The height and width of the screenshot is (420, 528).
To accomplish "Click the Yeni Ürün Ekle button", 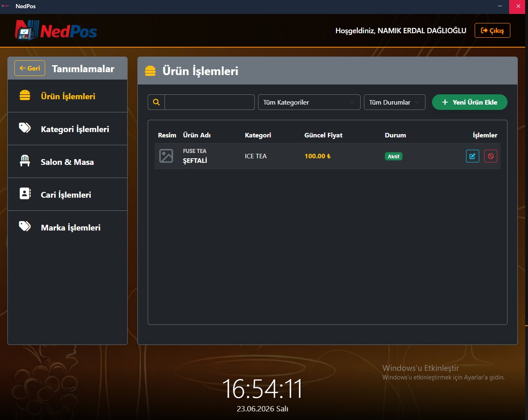I will 469,102.
